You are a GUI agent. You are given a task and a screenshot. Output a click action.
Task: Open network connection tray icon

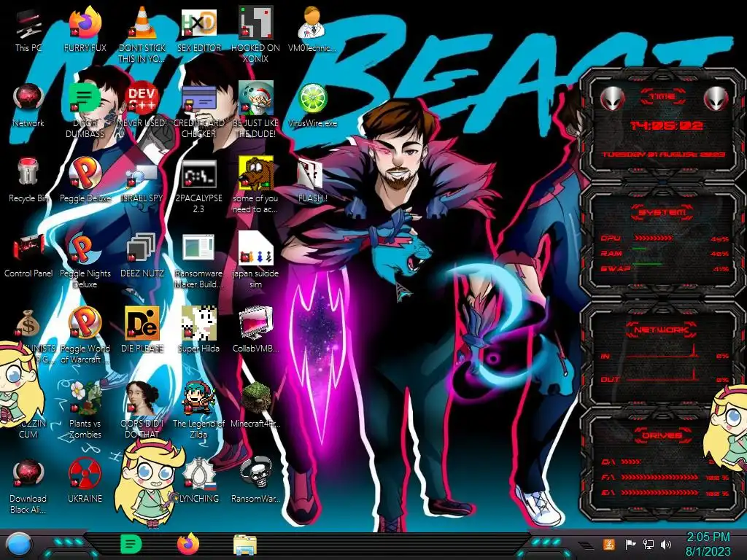(x=649, y=544)
